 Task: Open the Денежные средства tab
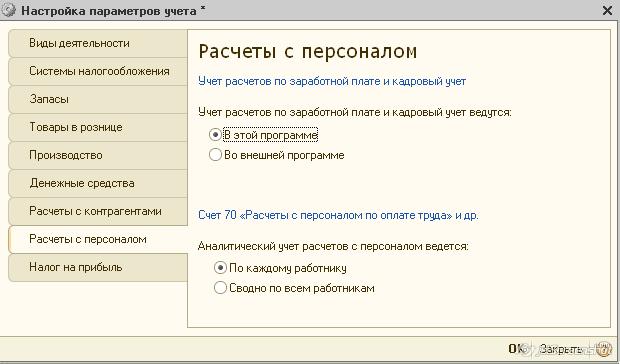tap(98, 183)
